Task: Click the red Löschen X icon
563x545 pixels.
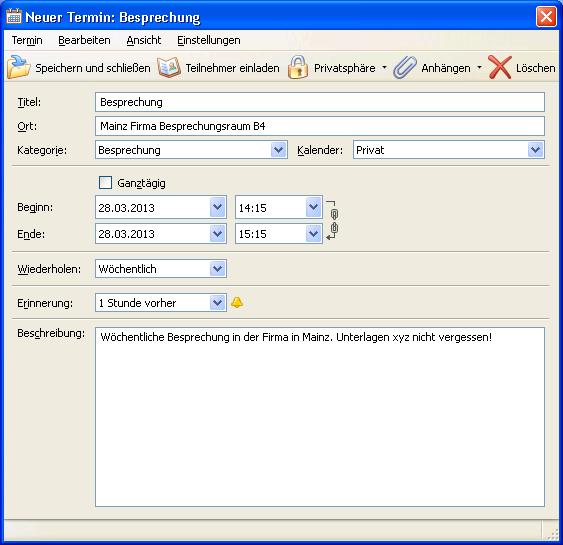Action: pos(499,67)
